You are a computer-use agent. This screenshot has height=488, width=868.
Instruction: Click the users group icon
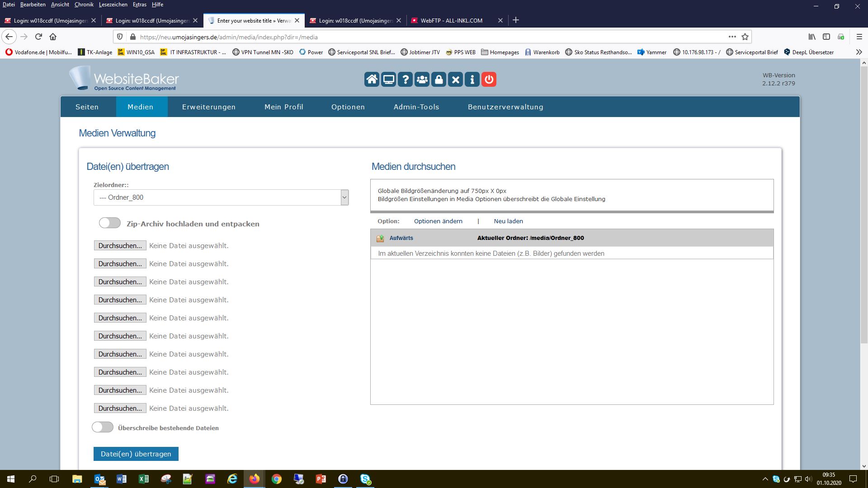[x=422, y=80]
